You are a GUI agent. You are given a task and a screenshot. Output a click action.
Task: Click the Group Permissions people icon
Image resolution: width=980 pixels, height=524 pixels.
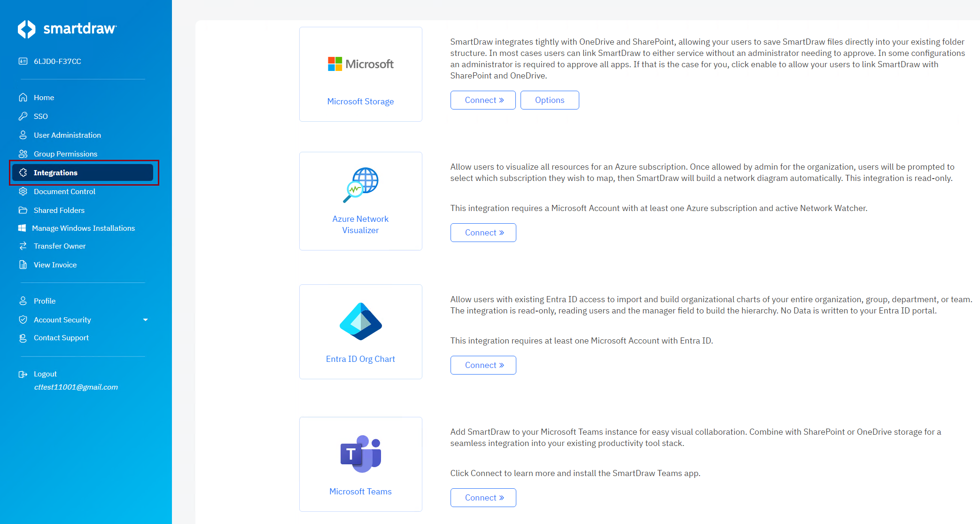[23, 154]
